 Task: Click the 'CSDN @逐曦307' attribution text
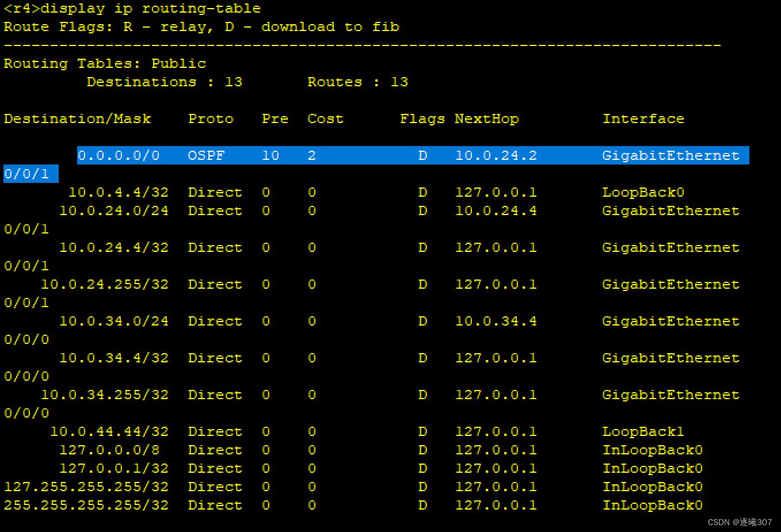tap(740, 522)
